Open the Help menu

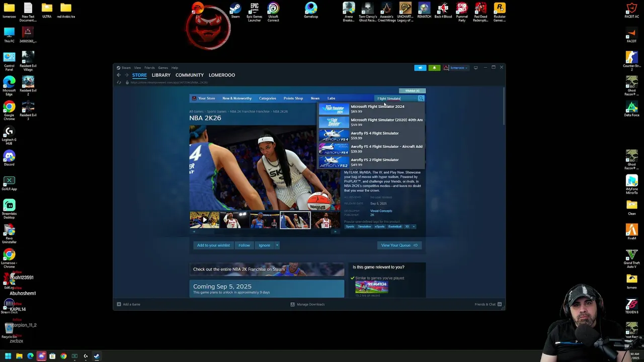175,68
